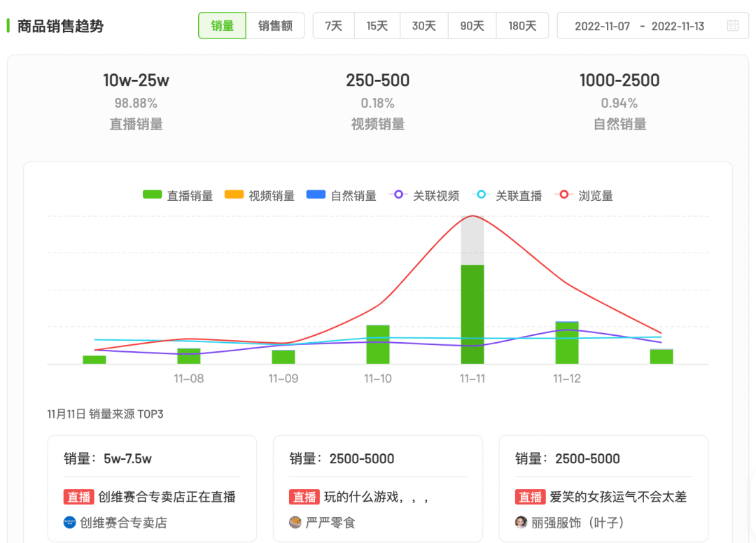Click the 11-08 axis label
This screenshot has height=543, width=756.
pyautogui.click(x=189, y=379)
